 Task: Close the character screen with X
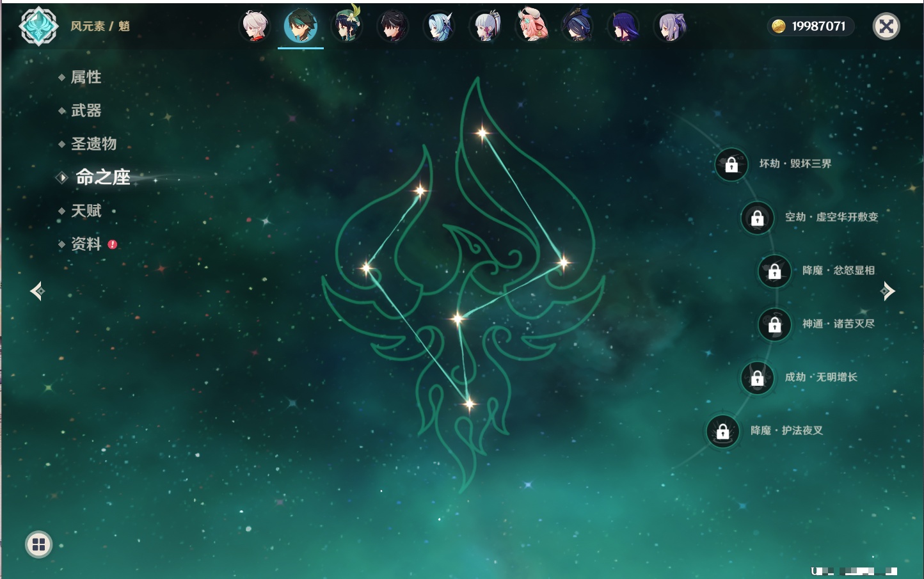pyautogui.click(x=886, y=26)
